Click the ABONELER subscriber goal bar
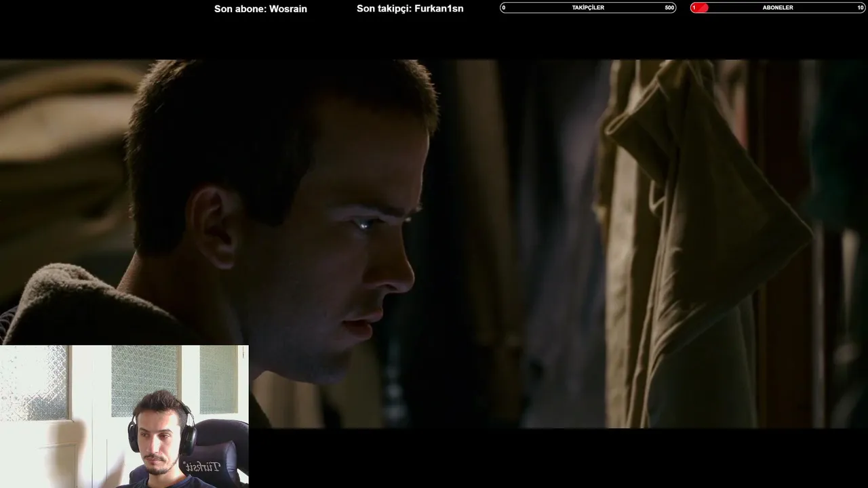 (x=778, y=7)
